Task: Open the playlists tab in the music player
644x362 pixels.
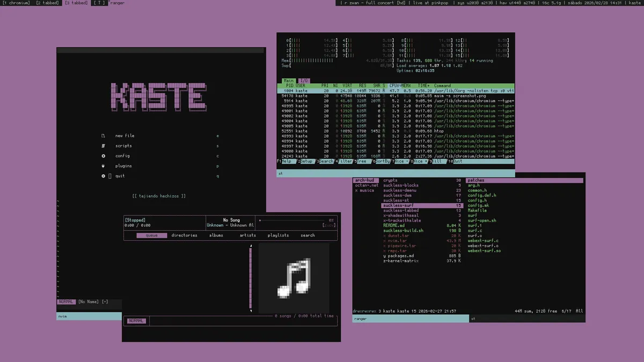Action: [x=278, y=235]
